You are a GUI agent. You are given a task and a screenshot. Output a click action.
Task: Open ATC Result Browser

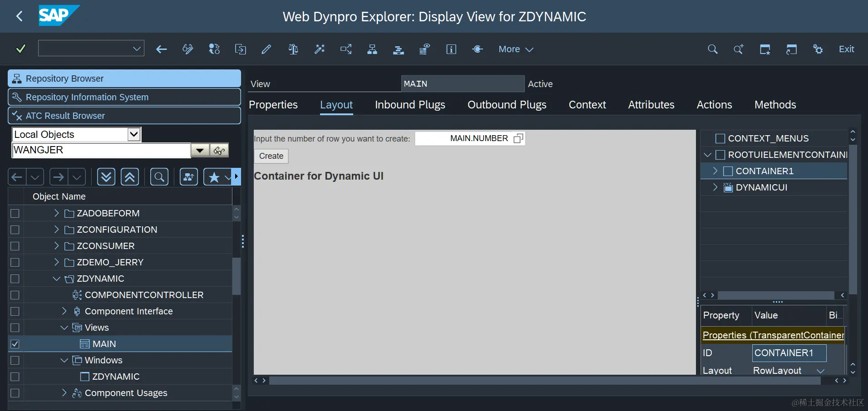[124, 116]
